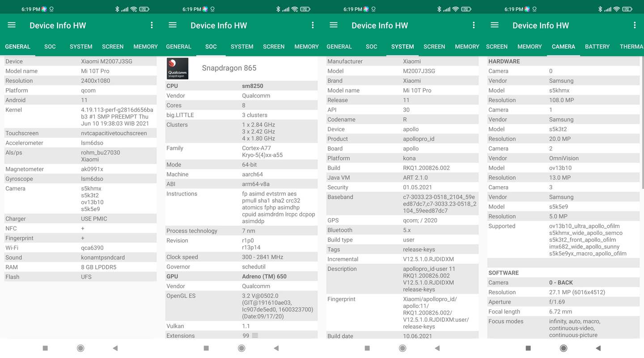Click supported entry 'imx682_wide_apollo_sunny'
The image size is (644, 358).
pyautogui.click(x=585, y=247)
